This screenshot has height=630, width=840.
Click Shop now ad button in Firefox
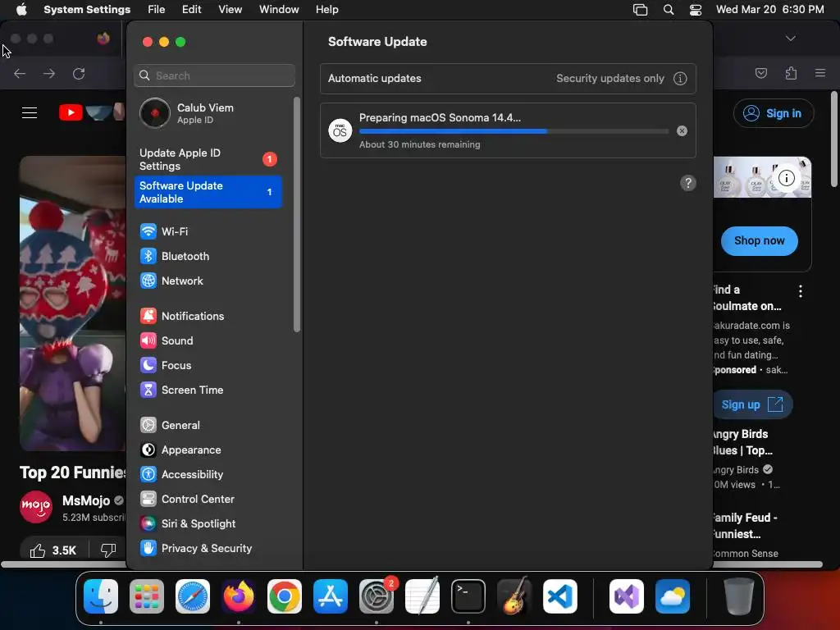click(x=759, y=241)
